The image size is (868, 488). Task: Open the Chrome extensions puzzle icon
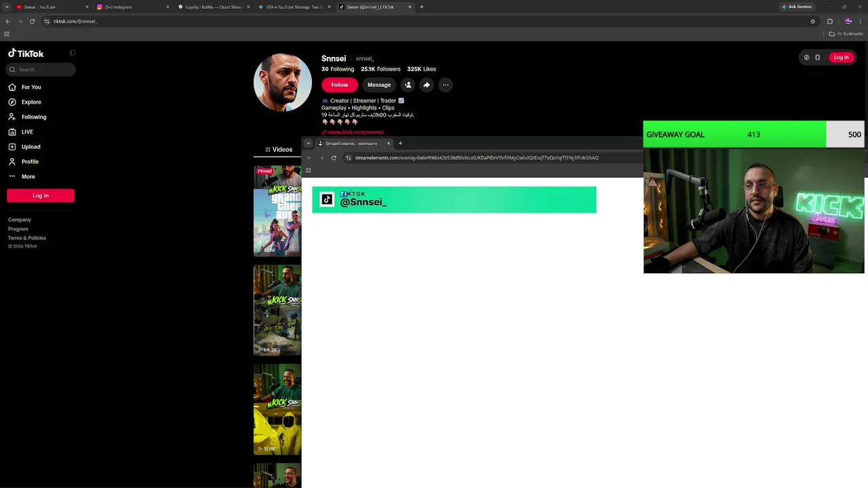(829, 21)
